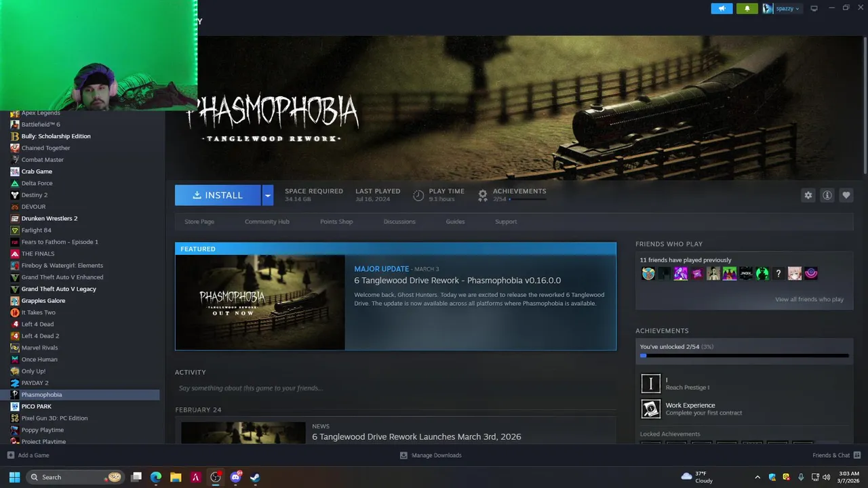Switch to Big Picture mode monitor icon
868x488 pixels.
pos(814,9)
